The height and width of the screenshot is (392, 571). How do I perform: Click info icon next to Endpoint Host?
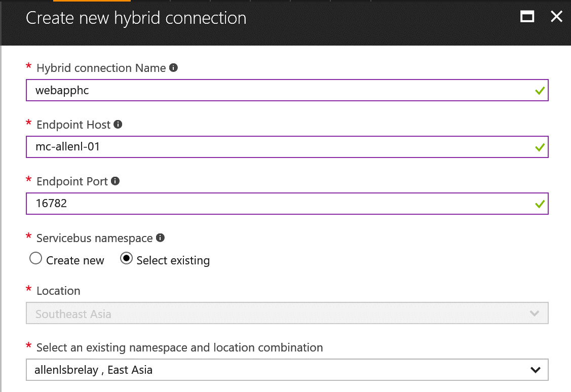tap(118, 124)
